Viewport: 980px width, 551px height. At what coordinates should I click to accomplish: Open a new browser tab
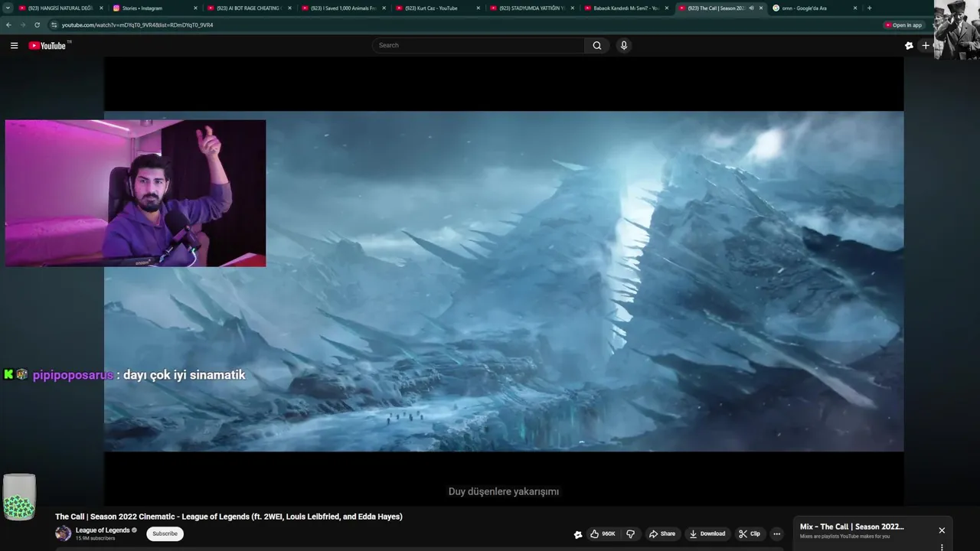(x=869, y=8)
